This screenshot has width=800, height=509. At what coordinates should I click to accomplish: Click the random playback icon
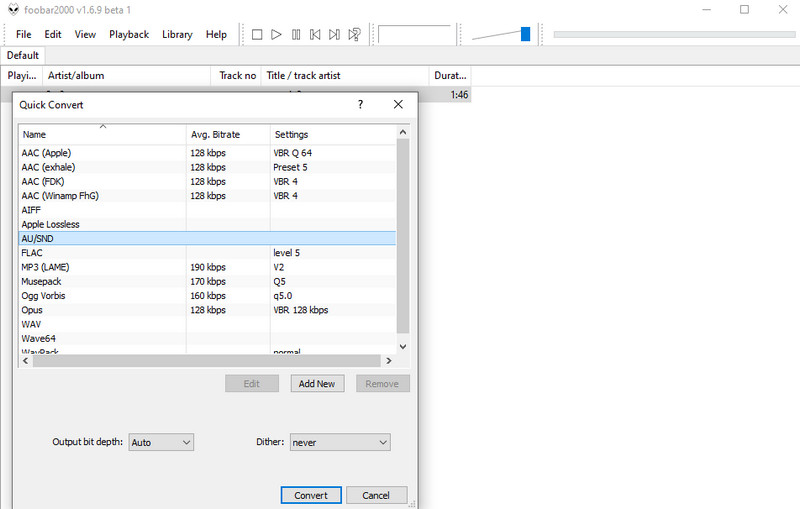[354, 35]
